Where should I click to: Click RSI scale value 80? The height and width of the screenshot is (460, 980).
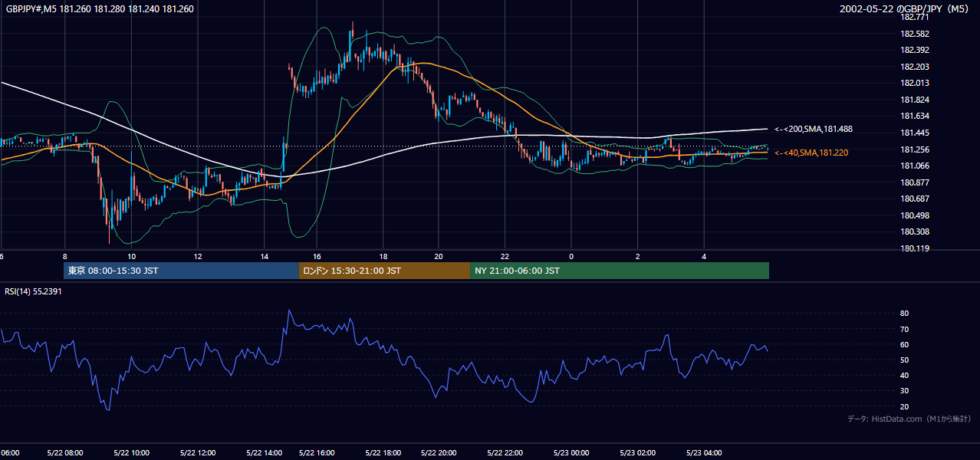tap(905, 314)
